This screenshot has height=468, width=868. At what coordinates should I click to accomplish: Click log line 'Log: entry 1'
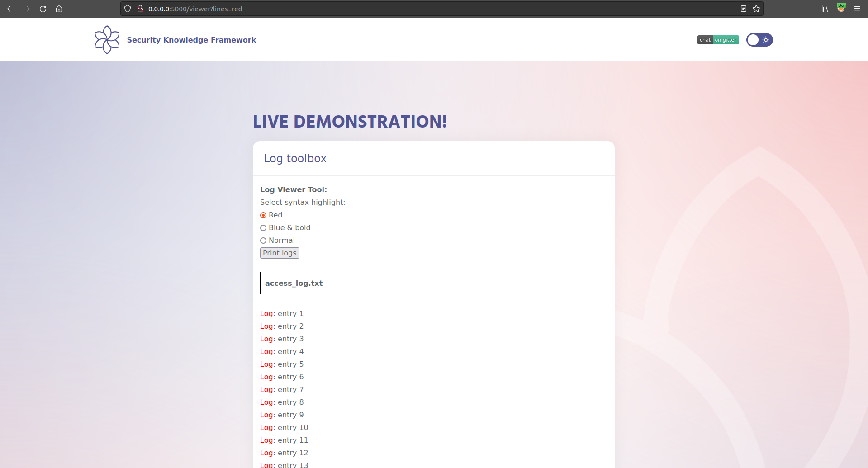click(x=282, y=314)
